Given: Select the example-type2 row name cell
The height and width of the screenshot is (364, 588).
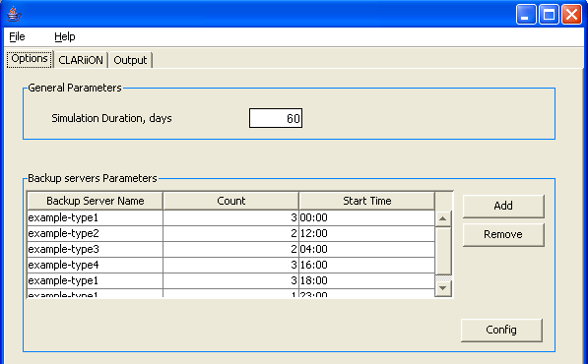Looking at the screenshot, I should [x=96, y=233].
